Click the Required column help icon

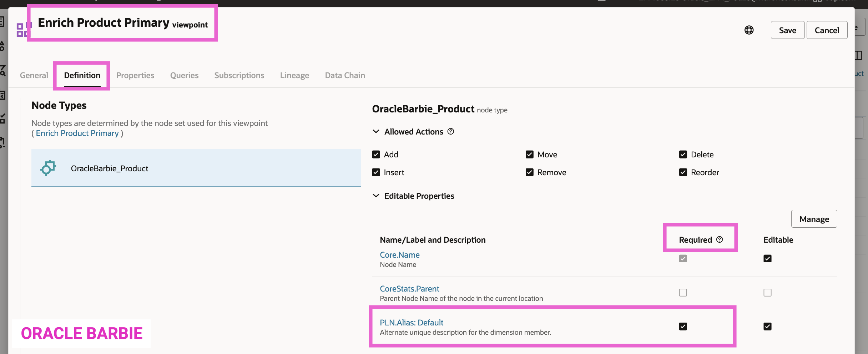click(x=720, y=239)
